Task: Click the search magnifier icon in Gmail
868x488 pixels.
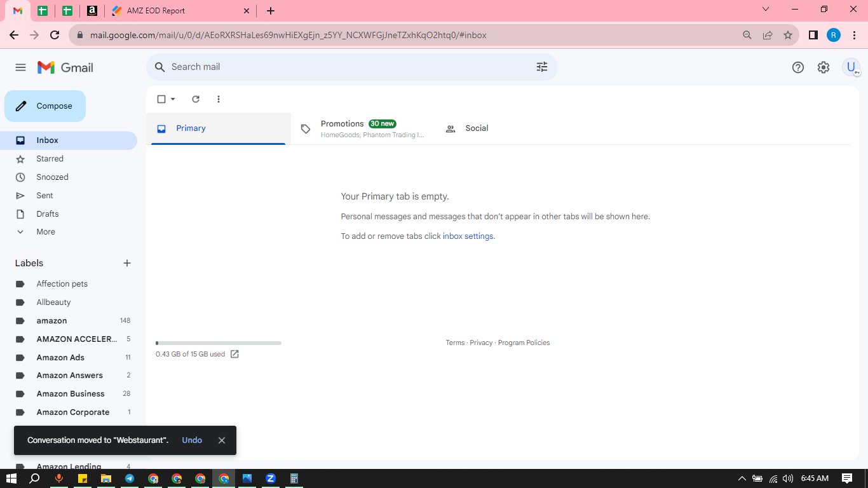Action: pyautogui.click(x=160, y=67)
